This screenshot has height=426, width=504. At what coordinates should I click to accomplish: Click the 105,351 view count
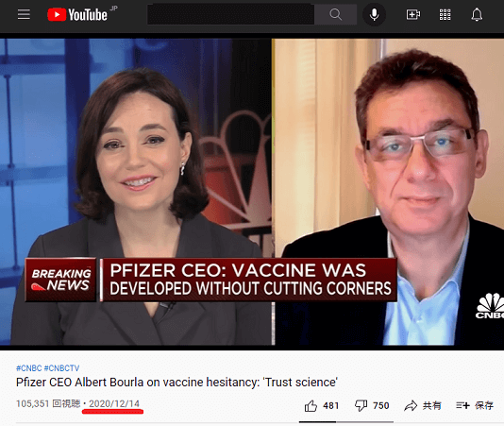(32, 403)
